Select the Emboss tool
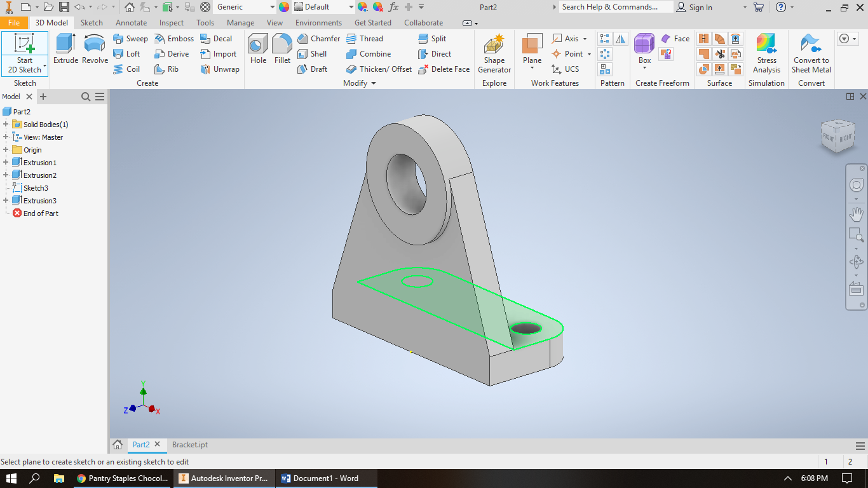868x488 pixels. pyautogui.click(x=174, y=39)
